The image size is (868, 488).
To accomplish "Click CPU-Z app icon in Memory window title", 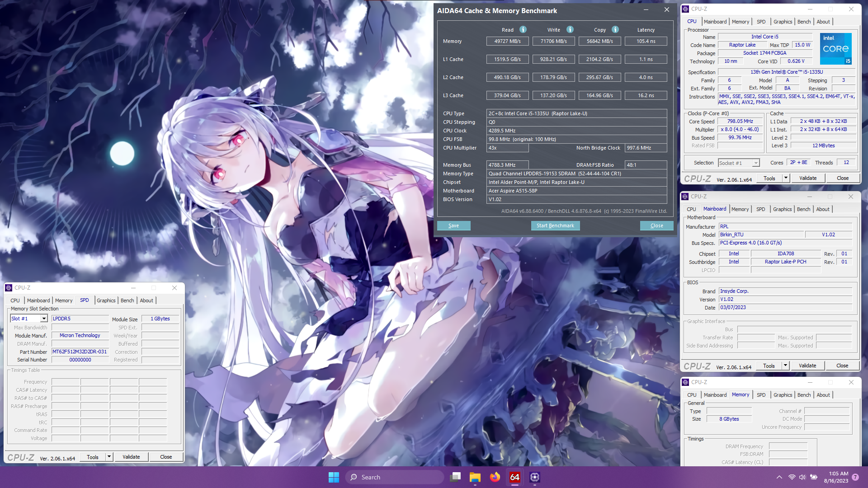I will click(x=686, y=382).
